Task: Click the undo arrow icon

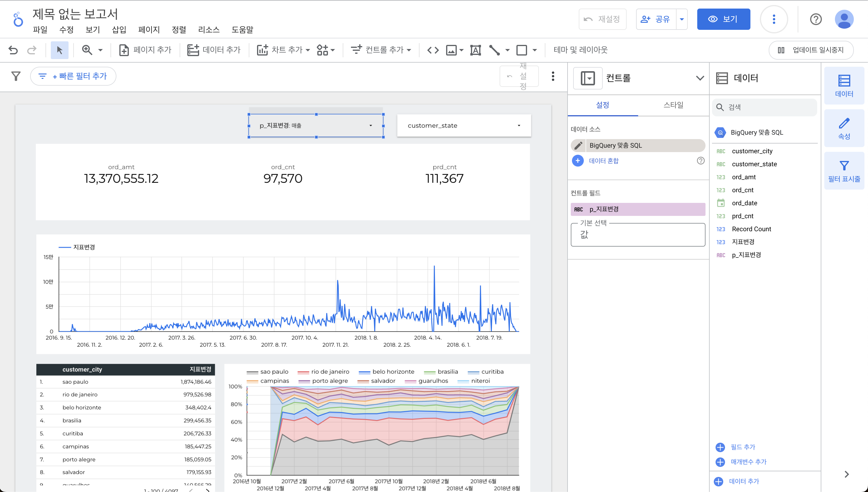Action: point(13,50)
